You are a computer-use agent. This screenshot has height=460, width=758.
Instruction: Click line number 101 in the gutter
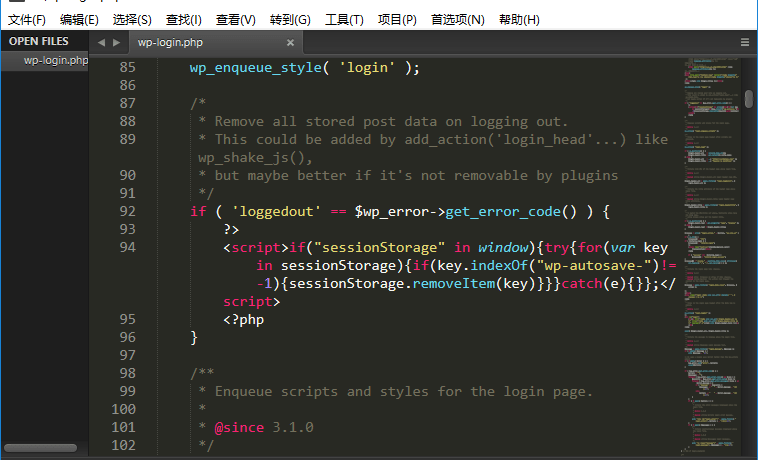pos(123,427)
